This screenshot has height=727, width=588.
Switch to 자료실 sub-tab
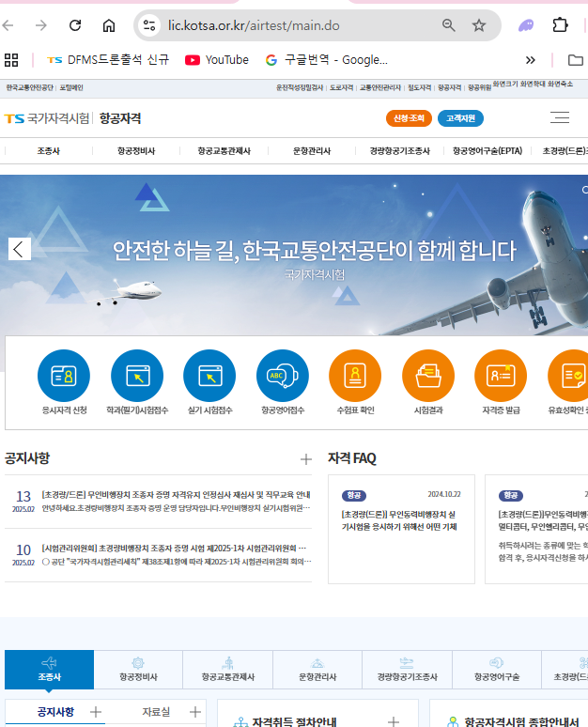156,712
